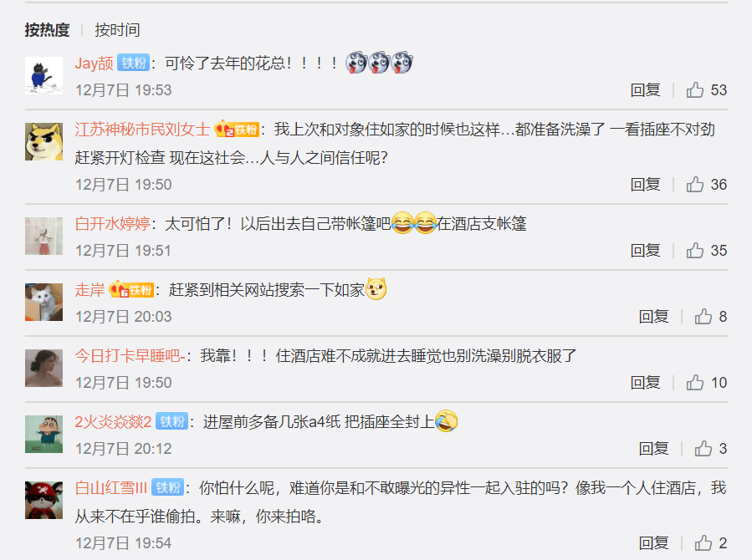Like the comment with 36 likes

click(x=694, y=184)
